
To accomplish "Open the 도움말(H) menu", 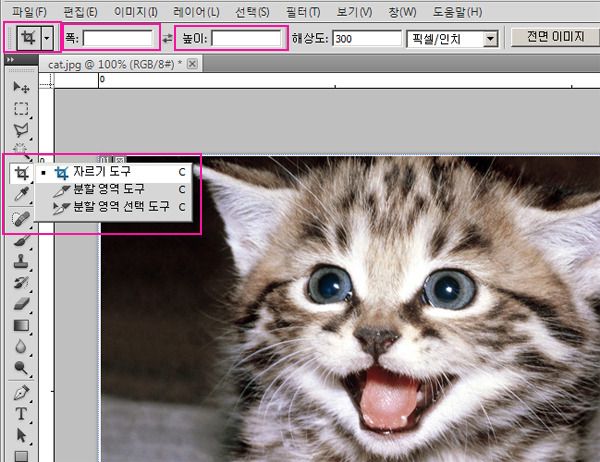I will coord(457,12).
